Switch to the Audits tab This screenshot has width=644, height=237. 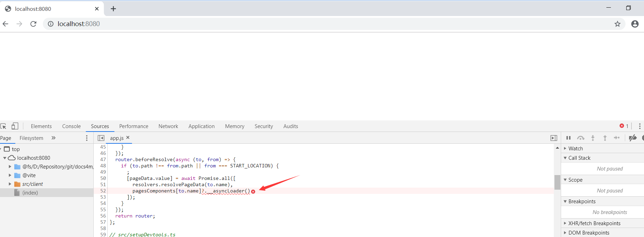coord(291,126)
